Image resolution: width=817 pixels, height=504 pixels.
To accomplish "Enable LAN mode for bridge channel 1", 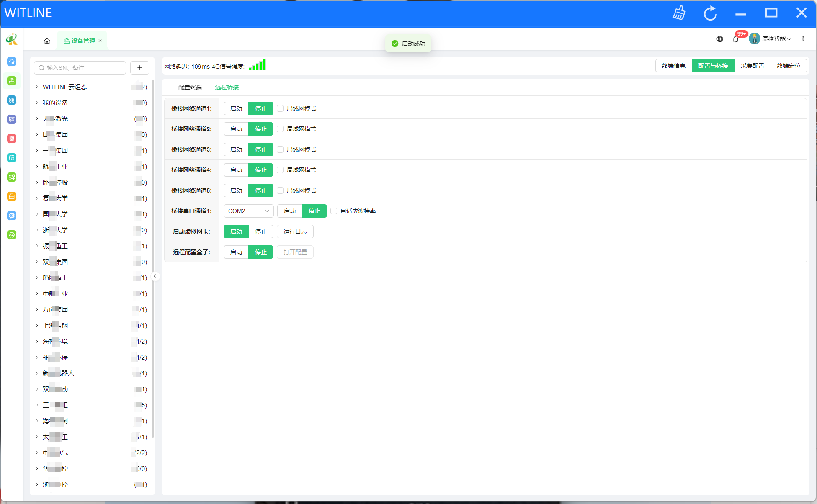I will (281, 108).
